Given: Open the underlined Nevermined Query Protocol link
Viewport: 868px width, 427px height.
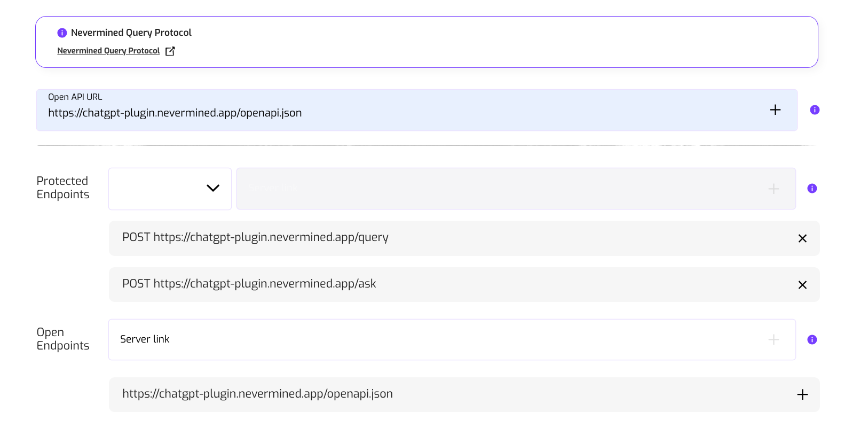Looking at the screenshot, I should (x=108, y=51).
